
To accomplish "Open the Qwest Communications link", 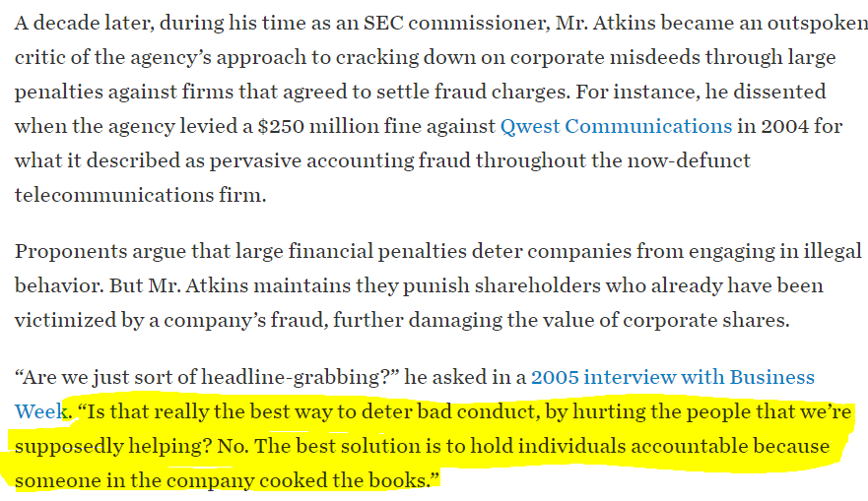I will (616, 127).
